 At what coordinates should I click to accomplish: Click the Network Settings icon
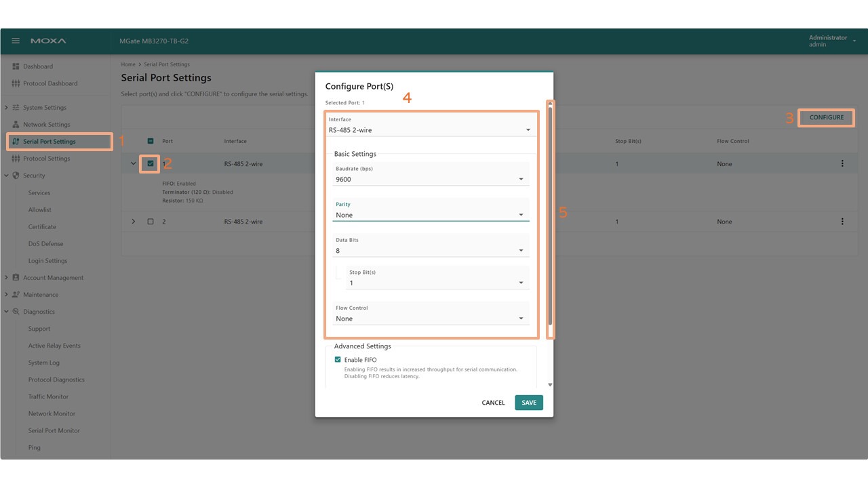pos(16,125)
